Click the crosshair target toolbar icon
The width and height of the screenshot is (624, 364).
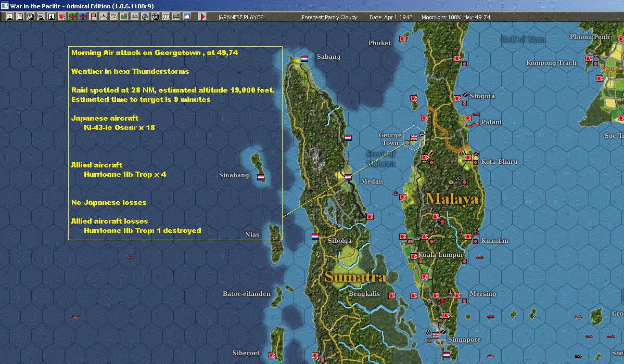[155, 17]
